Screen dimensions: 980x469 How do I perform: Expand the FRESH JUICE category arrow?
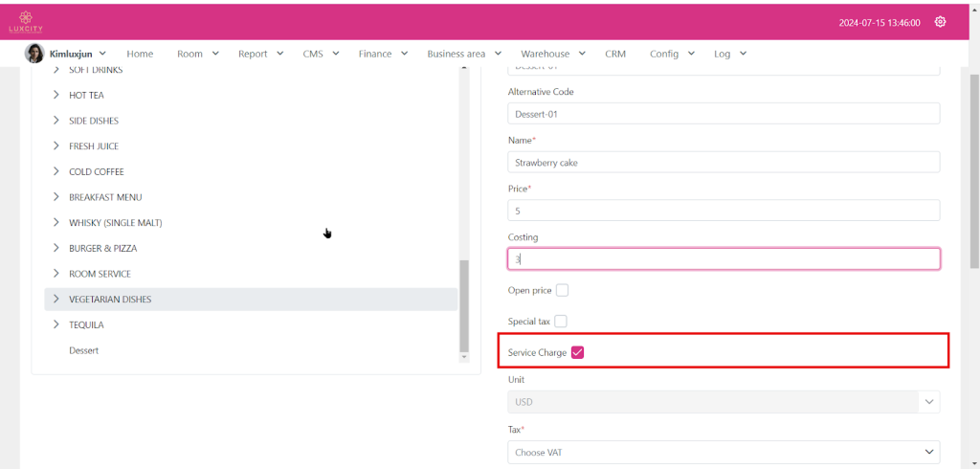click(x=56, y=146)
